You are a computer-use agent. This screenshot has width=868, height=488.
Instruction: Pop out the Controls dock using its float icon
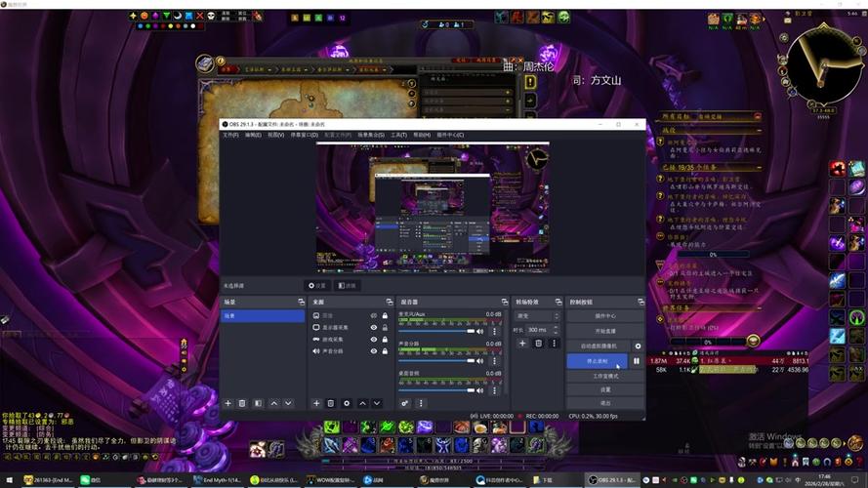click(x=641, y=302)
